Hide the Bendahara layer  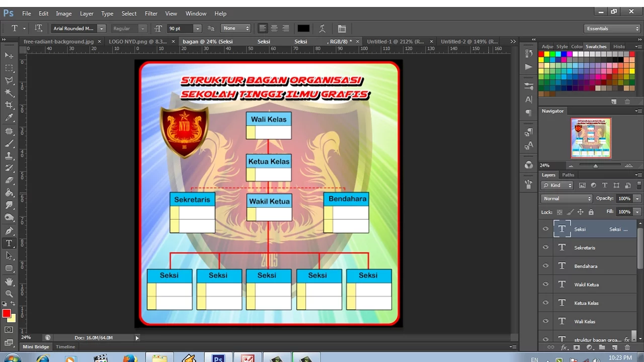click(x=545, y=266)
